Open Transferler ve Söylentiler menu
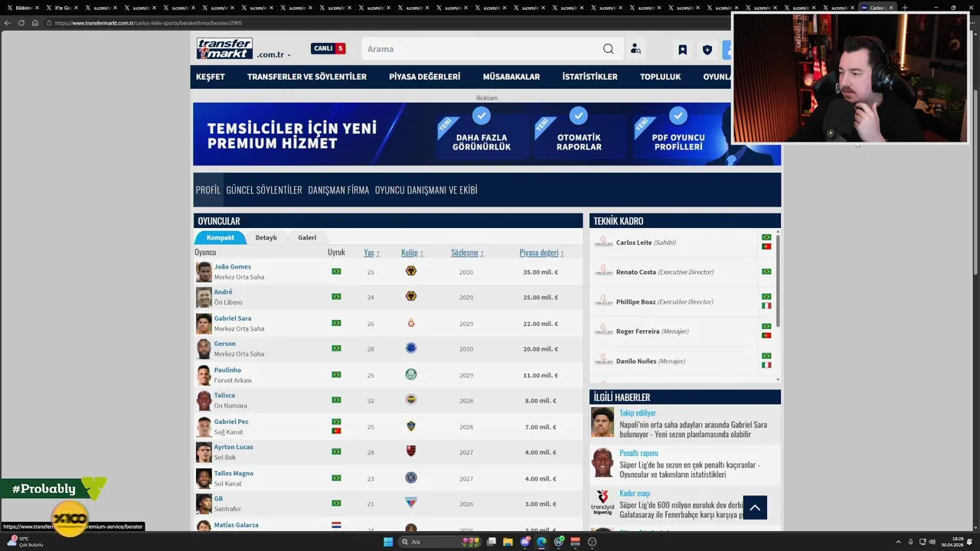 coord(307,77)
